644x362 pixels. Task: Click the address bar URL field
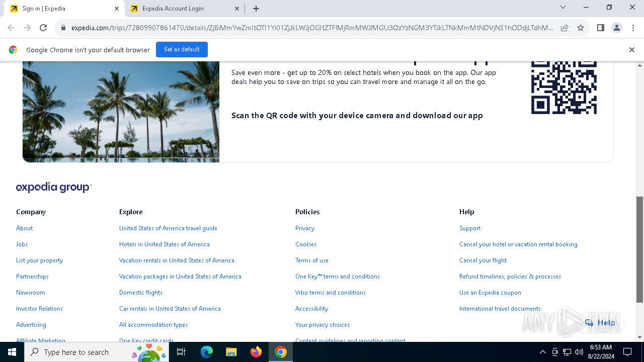coord(312,28)
